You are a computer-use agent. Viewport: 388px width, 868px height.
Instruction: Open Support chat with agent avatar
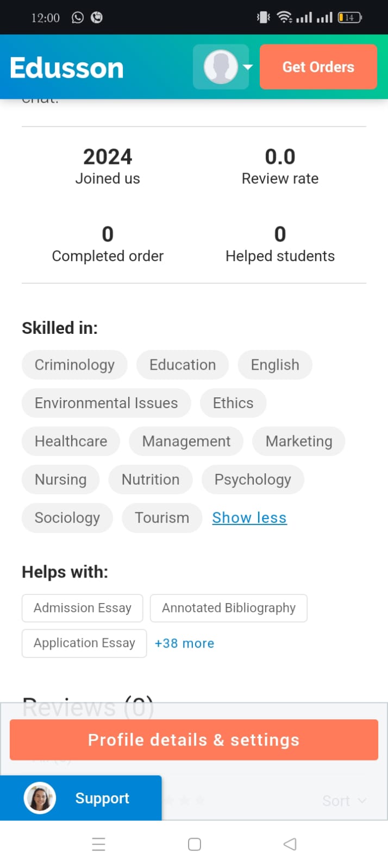coord(80,798)
